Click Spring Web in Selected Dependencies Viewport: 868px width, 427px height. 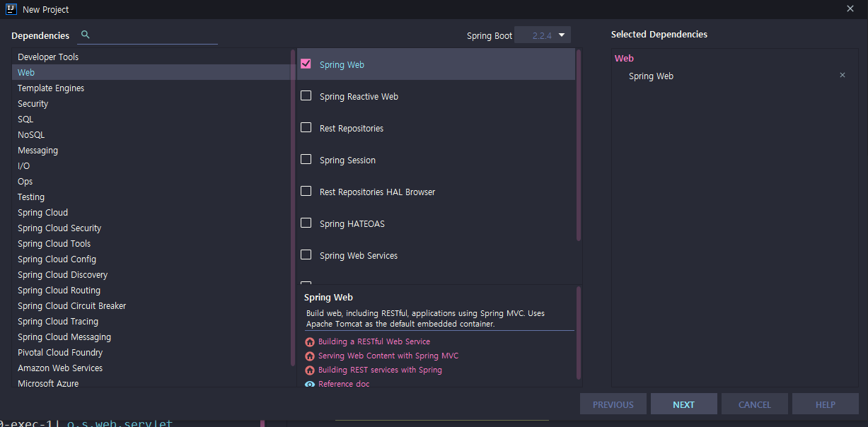coord(651,76)
